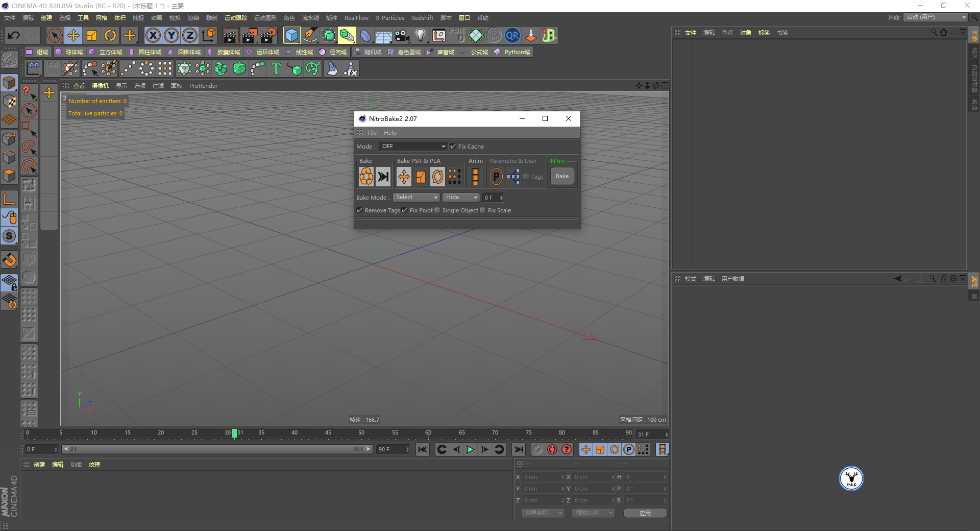Open the Render View clapperboard icon
The image size is (980, 531).
point(231,35)
